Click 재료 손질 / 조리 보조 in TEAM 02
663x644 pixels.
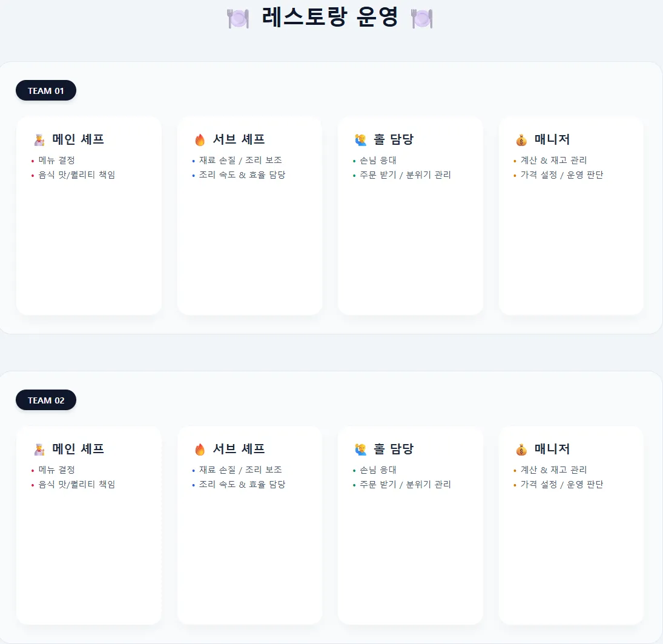240,470
